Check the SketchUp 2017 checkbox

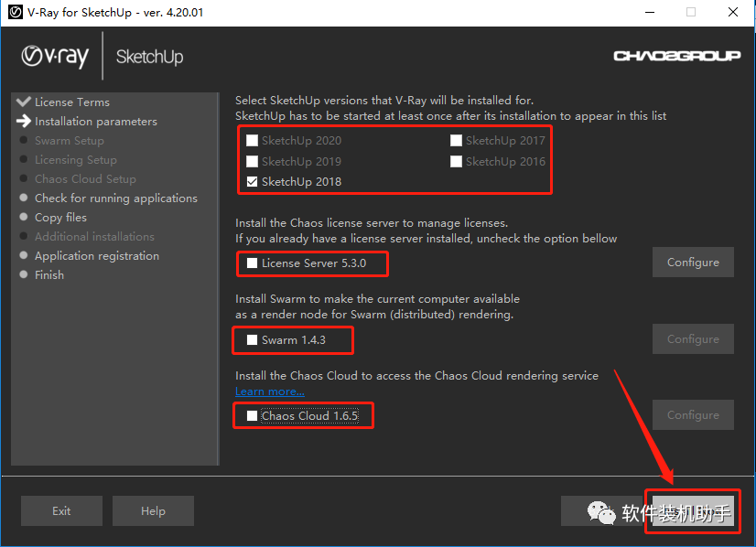point(456,140)
